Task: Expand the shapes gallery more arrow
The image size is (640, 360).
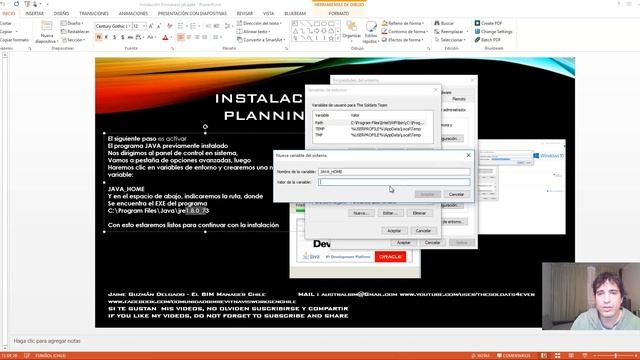Action: click(338, 39)
